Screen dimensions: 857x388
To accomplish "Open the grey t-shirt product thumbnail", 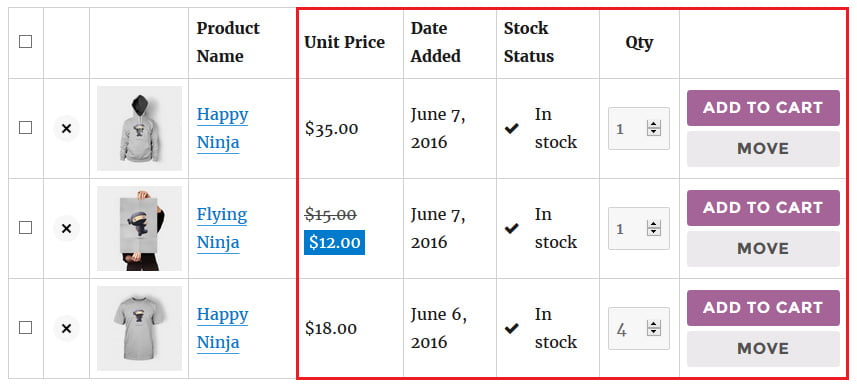I will (x=139, y=328).
